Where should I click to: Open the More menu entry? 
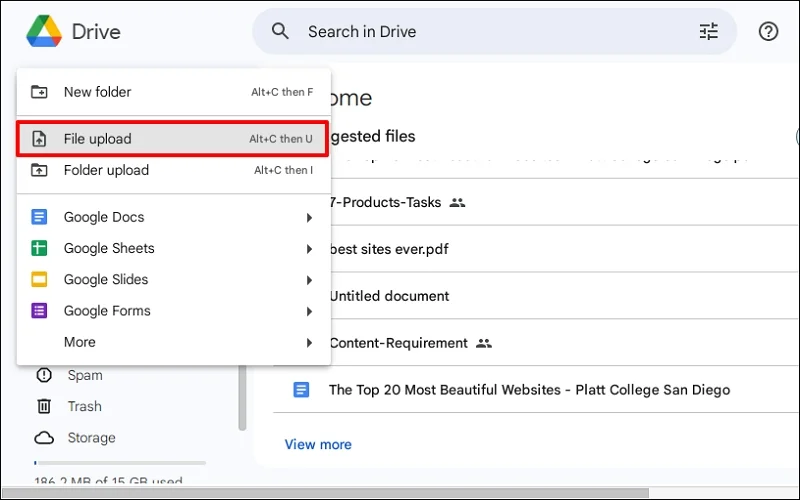click(x=173, y=342)
